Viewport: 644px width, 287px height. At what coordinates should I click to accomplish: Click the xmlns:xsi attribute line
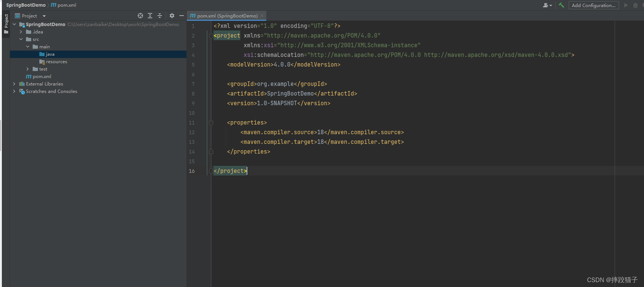(x=332, y=45)
